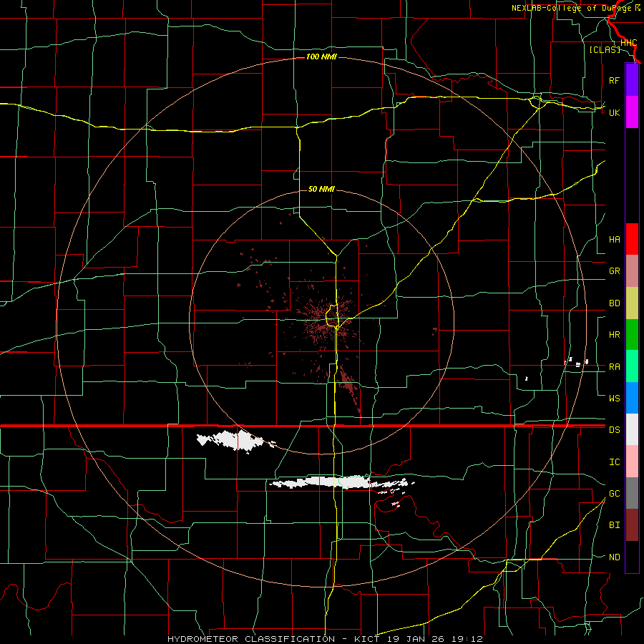
Task: Pick the RA bright green legend swatch
Action: (632, 366)
